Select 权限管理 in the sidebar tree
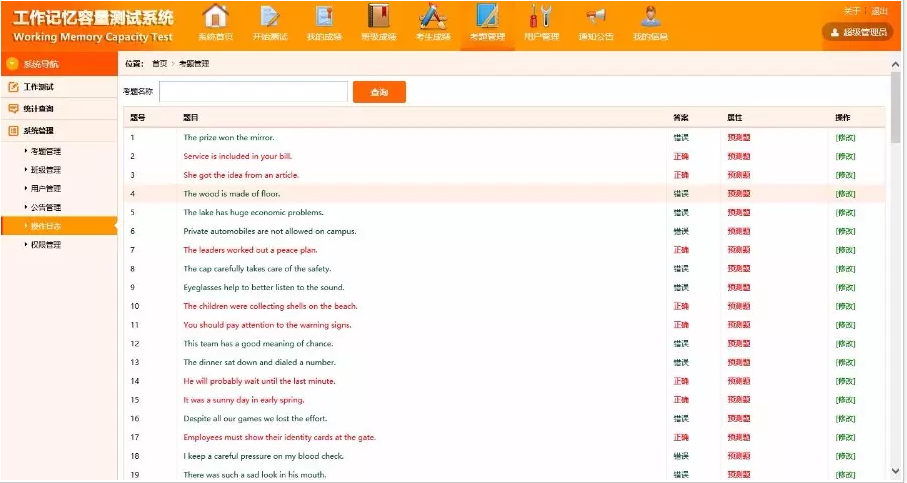The height and width of the screenshot is (483, 907). tap(46, 245)
